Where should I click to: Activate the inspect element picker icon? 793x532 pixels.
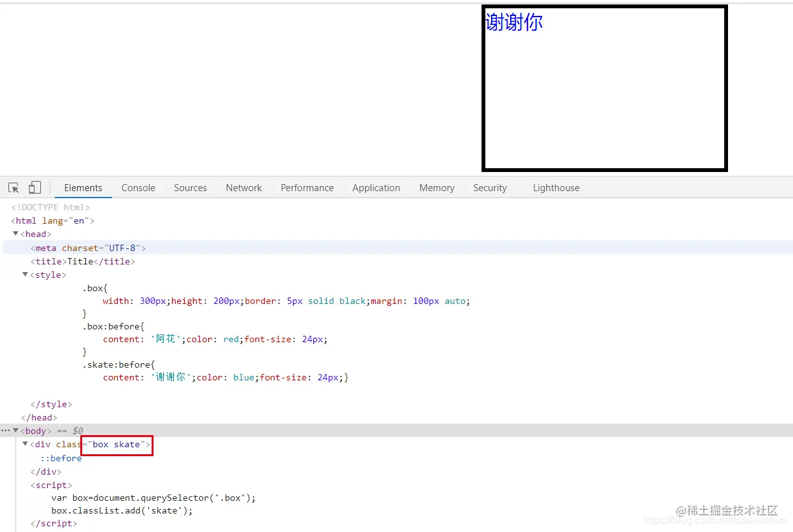(x=13, y=188)
